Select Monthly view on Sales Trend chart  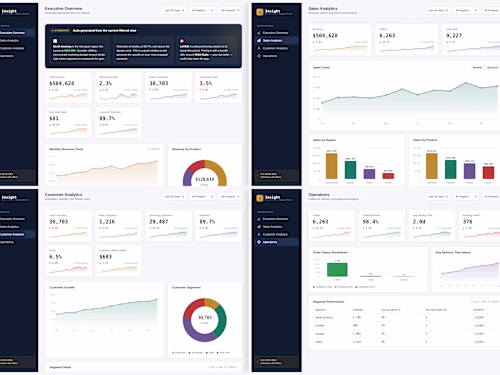477,67
